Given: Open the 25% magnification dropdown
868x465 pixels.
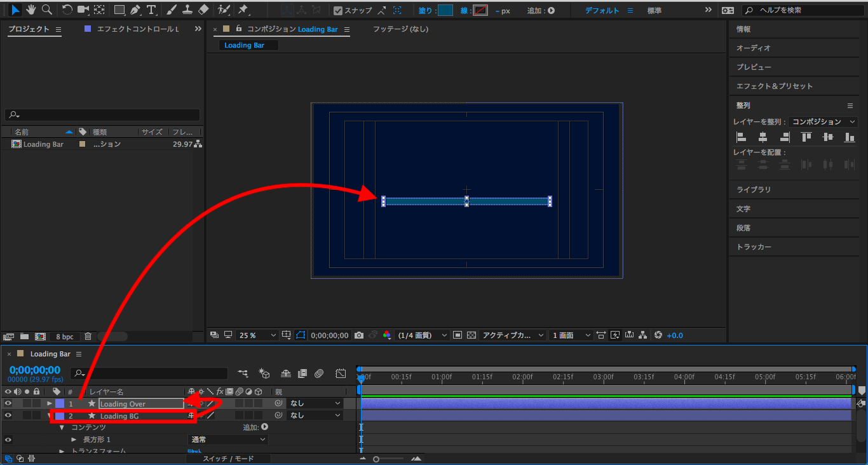Looking at the screenshot, I should [x=257, y=335].
